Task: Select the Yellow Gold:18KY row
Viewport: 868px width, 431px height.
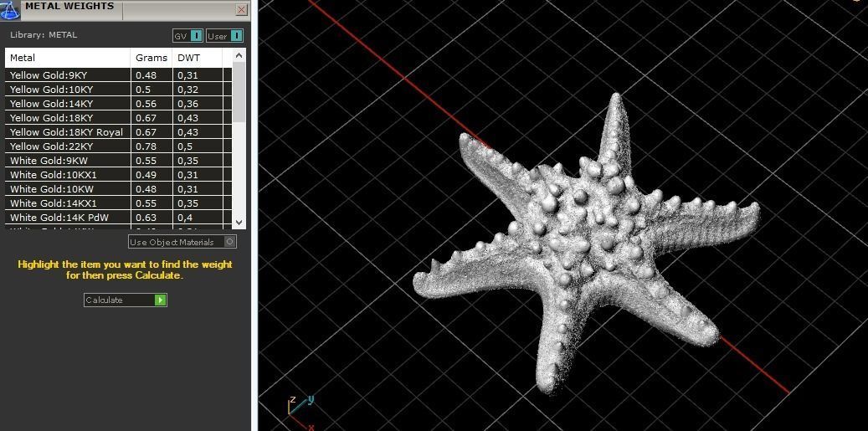Action: point(119,118)
